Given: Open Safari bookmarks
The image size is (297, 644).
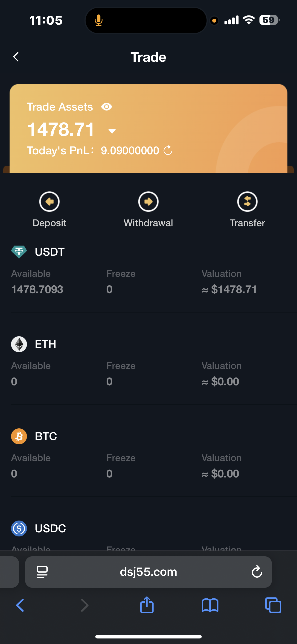Looking at the screenshot, I should coord(210,605).
